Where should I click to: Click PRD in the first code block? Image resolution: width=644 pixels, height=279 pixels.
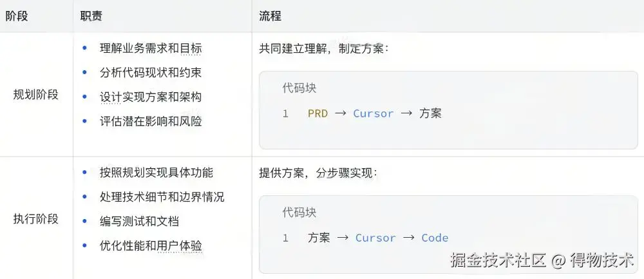(x=317, y=113)
